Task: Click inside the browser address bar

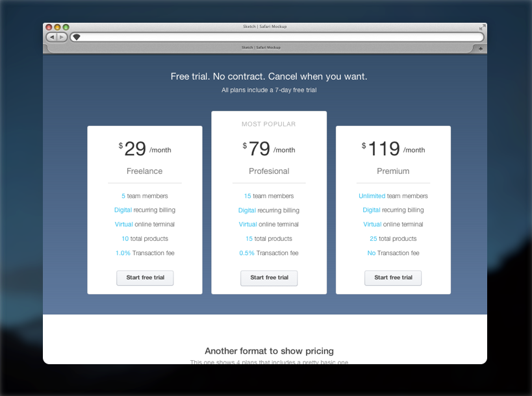Action: tap(279, 37)
